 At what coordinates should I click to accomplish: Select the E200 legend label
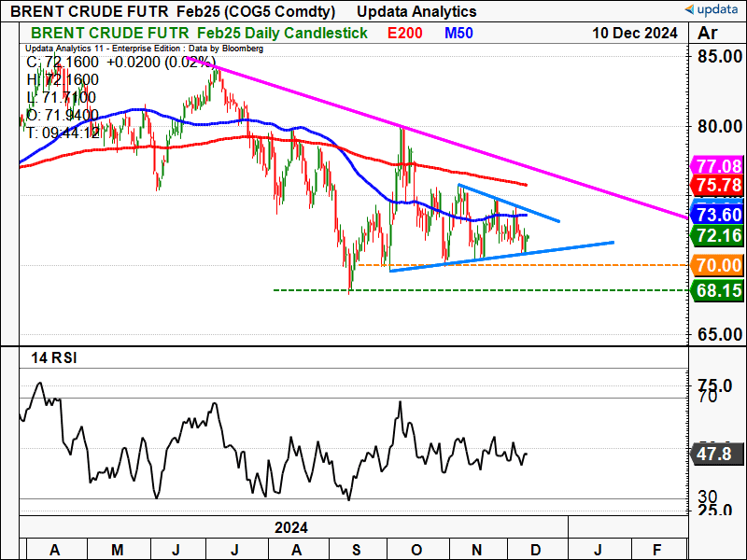404,33
